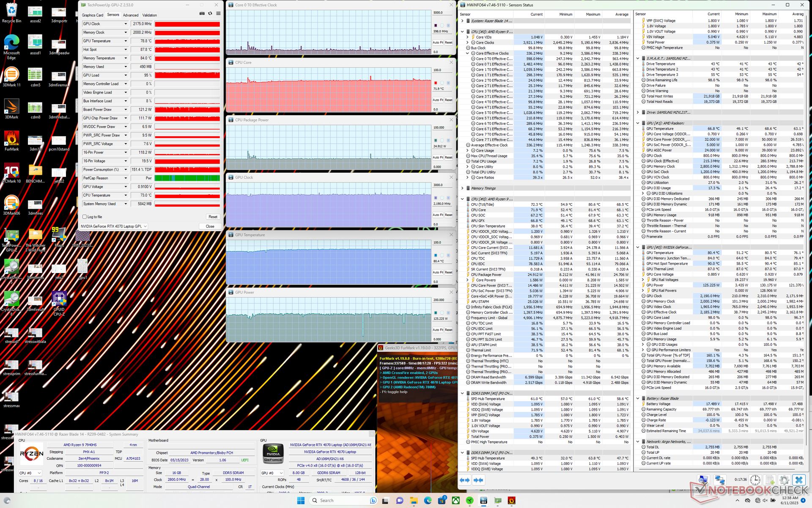Switch to the Advanced tab
Image resolution: width=812 pixels, height=508 pixels.
(x=131, y=15)
